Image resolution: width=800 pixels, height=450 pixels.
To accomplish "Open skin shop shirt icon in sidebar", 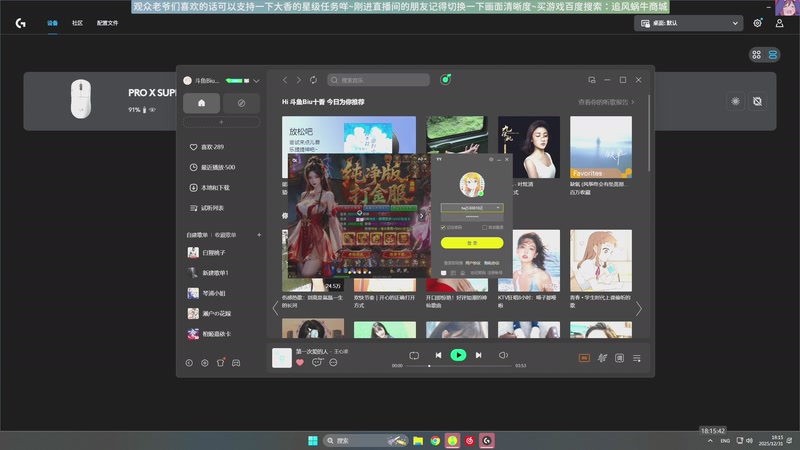I will tap(220, 363).
